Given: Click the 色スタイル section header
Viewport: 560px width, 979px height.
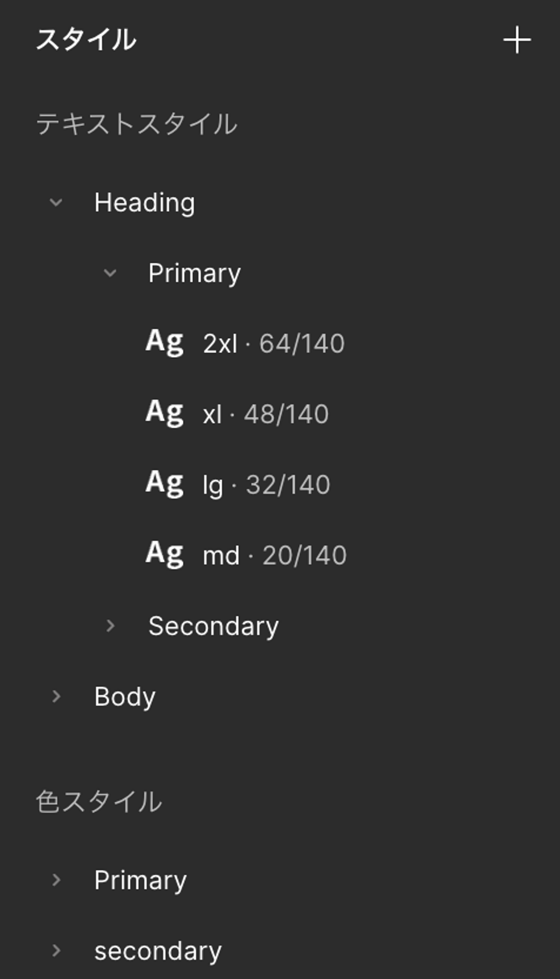Looking at the screenshot, I should [x=99, y=802].
